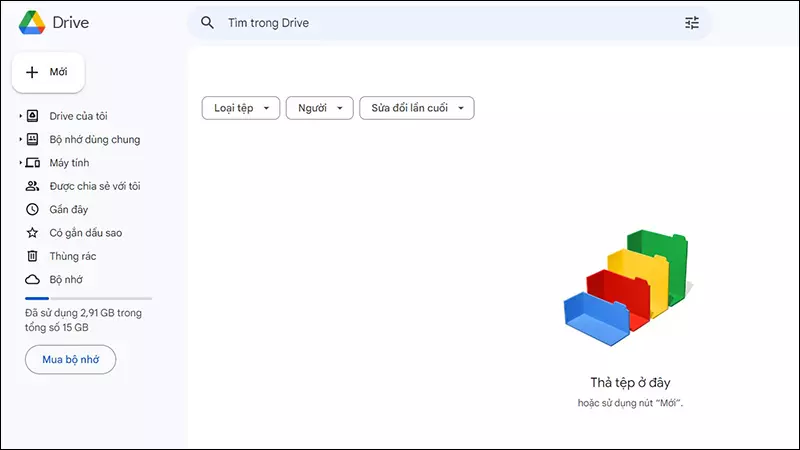This screenshot has height=450, width=800.
Task: Expand the Máy tính tree arrow
Action: pos(20,163)
